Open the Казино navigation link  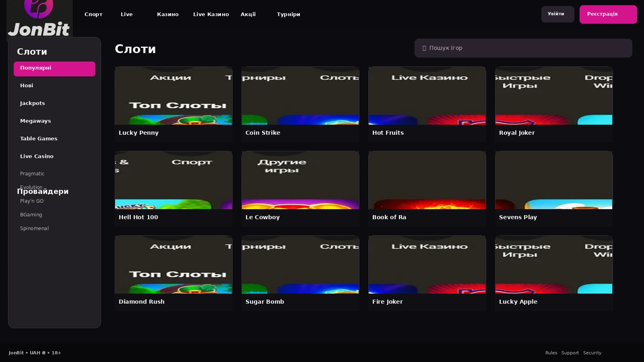[x=168, y=14]
